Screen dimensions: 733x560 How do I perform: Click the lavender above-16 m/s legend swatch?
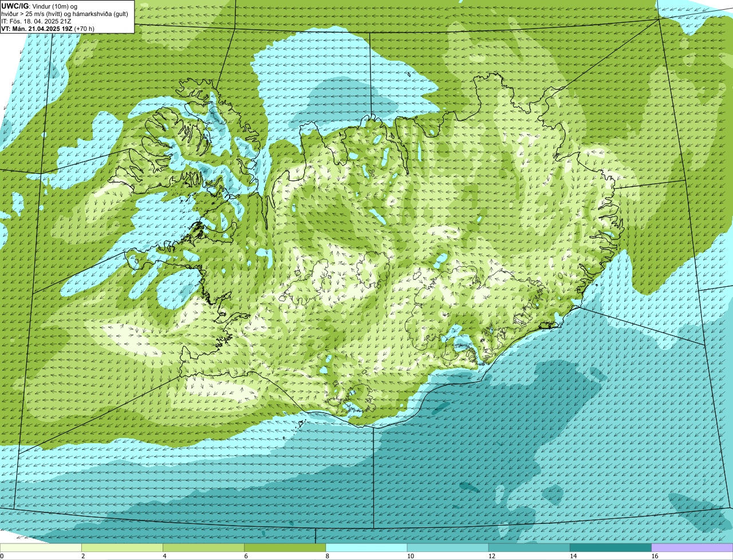692,548
